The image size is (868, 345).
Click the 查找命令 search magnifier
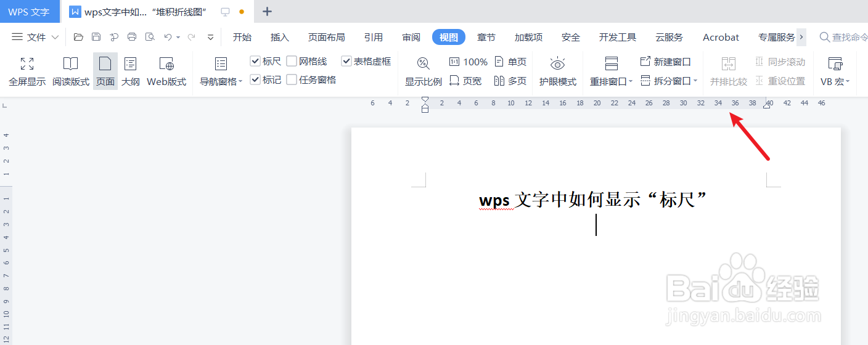824,37
